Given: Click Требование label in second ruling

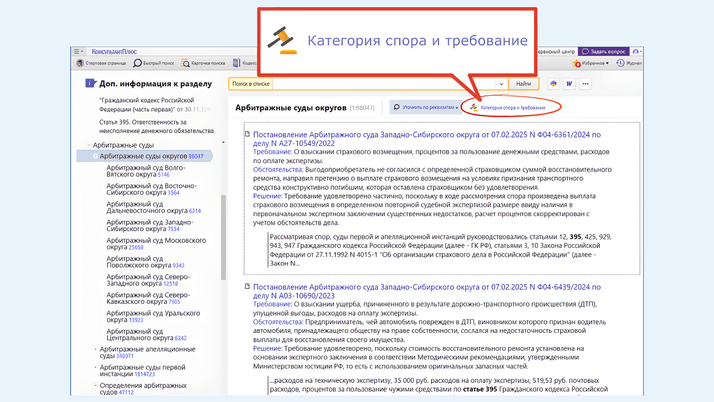Looking at the screenshot, I should coord(272,304).
